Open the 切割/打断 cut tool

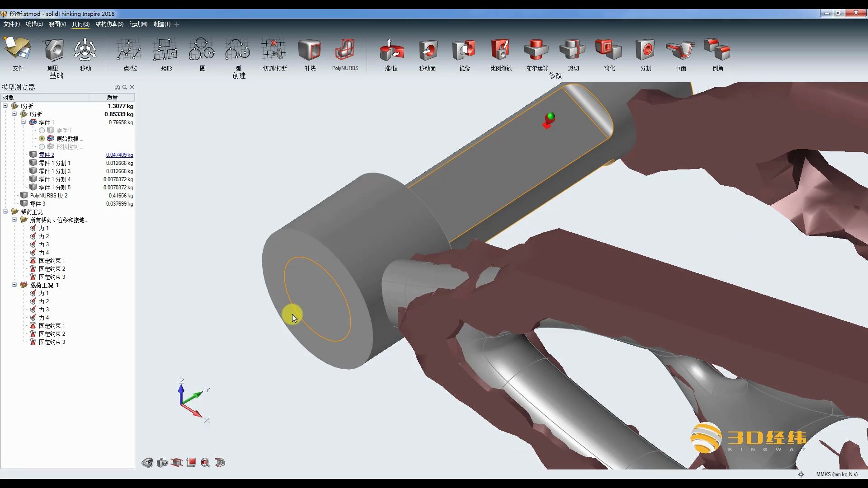[x=274, y=49]
